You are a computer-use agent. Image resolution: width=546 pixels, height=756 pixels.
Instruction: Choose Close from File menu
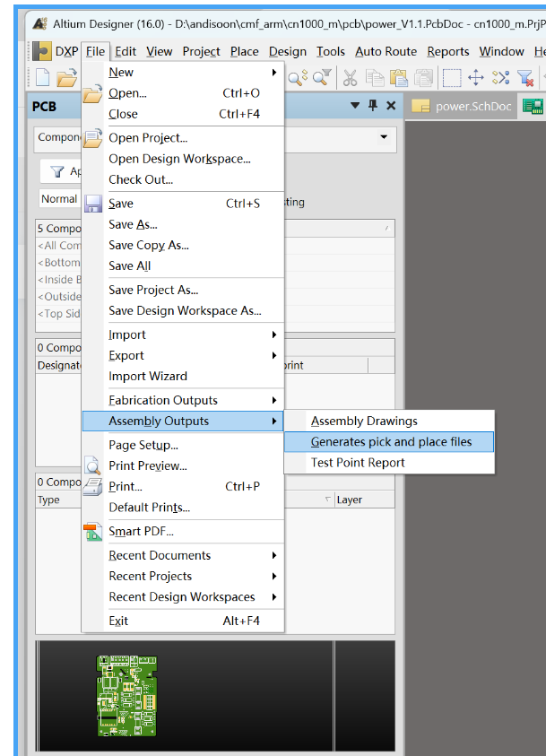tap(183, 114)
